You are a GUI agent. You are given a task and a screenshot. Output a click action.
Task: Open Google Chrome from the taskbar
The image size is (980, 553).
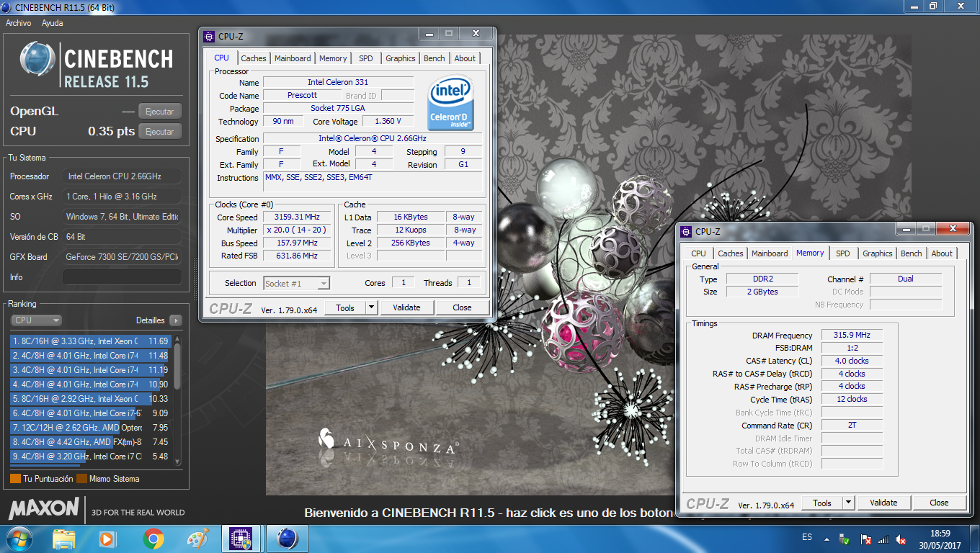(x=153, y=539)
